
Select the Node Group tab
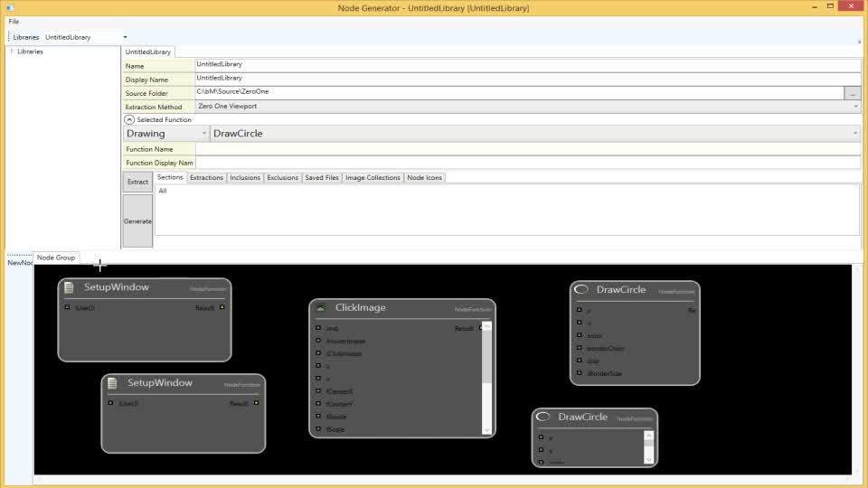point(56,258)
